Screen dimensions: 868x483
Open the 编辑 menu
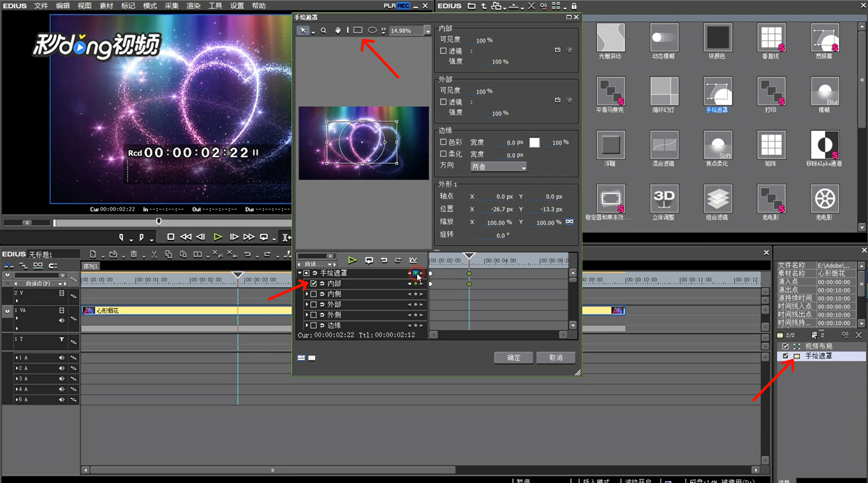coord(63,6)
